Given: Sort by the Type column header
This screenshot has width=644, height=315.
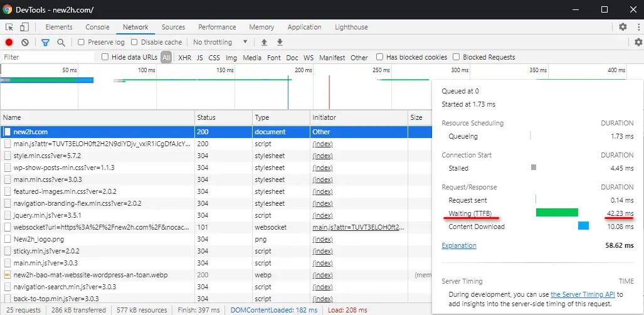Looking at the screenshot, I should pyautogui.click(x=281, y=117).
